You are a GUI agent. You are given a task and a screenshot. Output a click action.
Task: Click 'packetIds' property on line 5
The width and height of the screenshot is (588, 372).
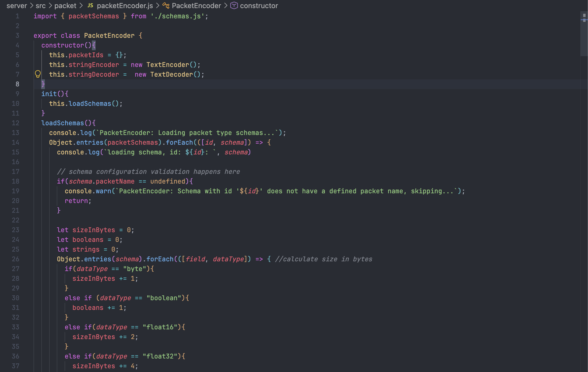click(86, 55)
